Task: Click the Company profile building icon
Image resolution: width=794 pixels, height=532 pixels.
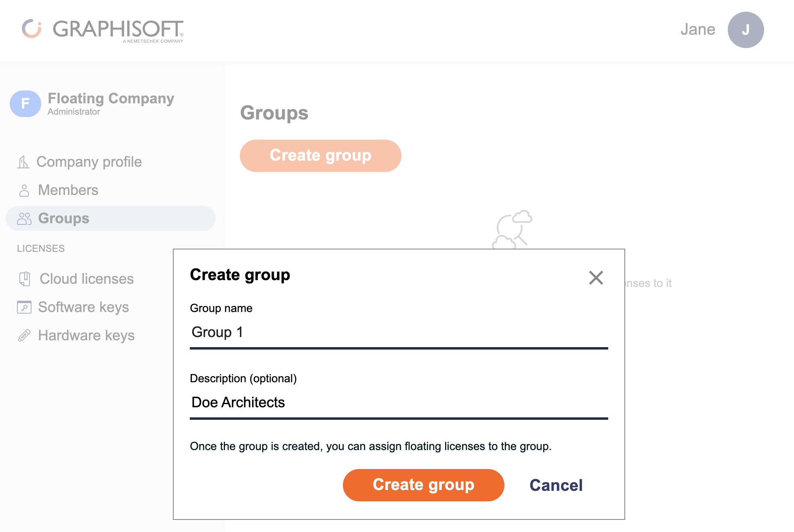Action: point(23,162)
